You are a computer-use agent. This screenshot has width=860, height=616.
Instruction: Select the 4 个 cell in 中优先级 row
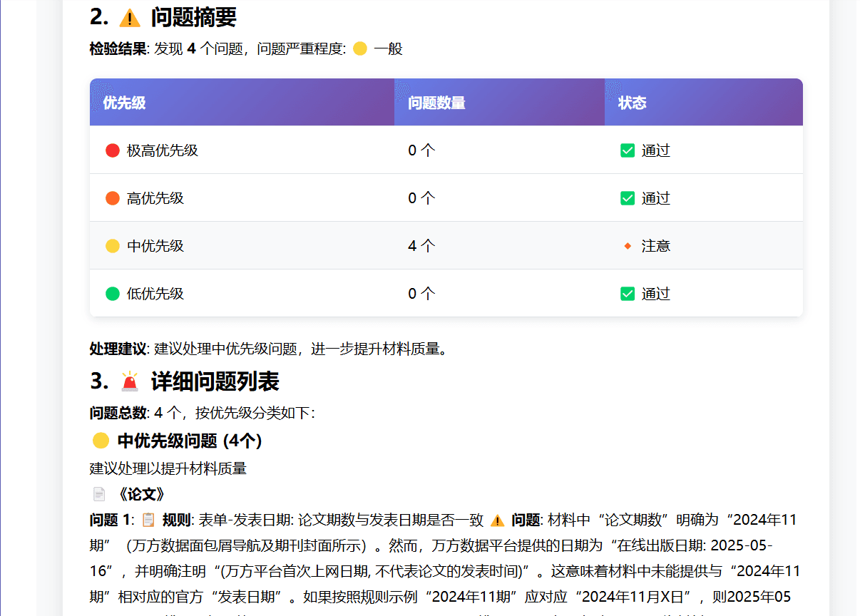(x=421, y=245)
